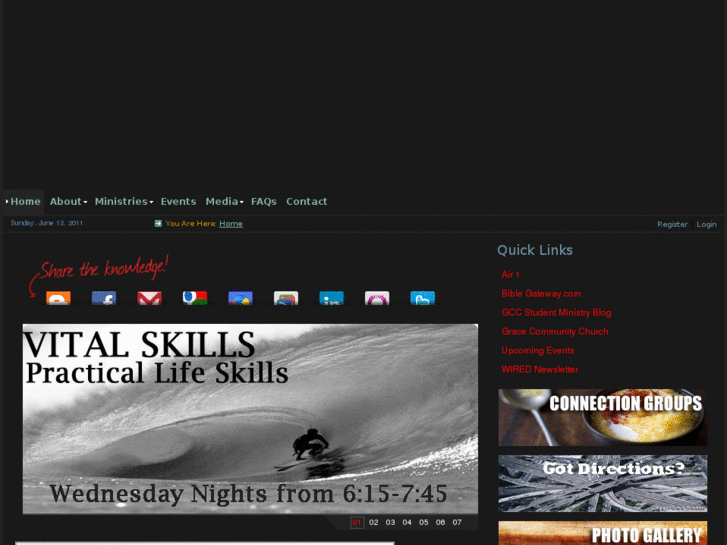Open Upcoming Events quick link
This screenshot has width=727, height=545.
(538, 351)
